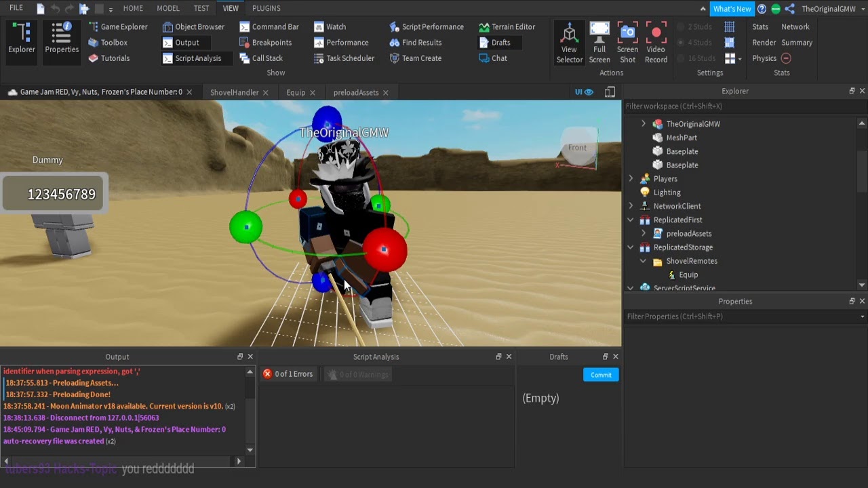Toggle the Command Bar
868x488 pixels.
pos(269,27)
